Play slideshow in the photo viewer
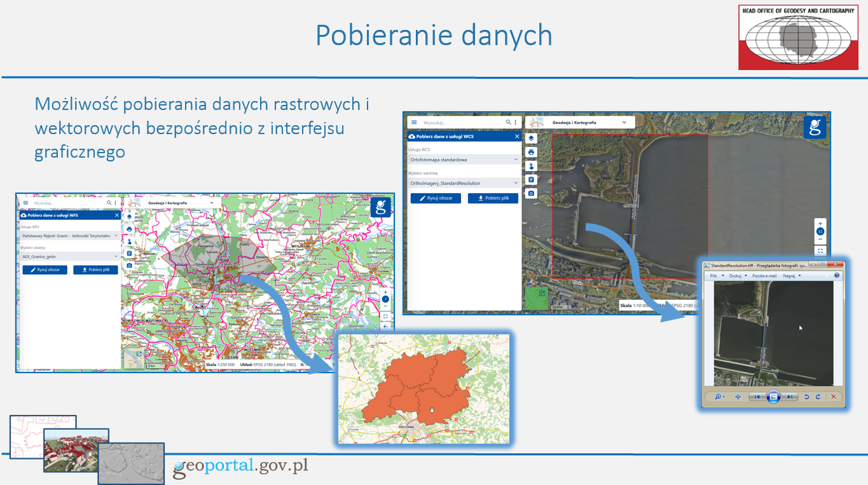The height and width of the screenshot is (485, 868). (773, 397)
